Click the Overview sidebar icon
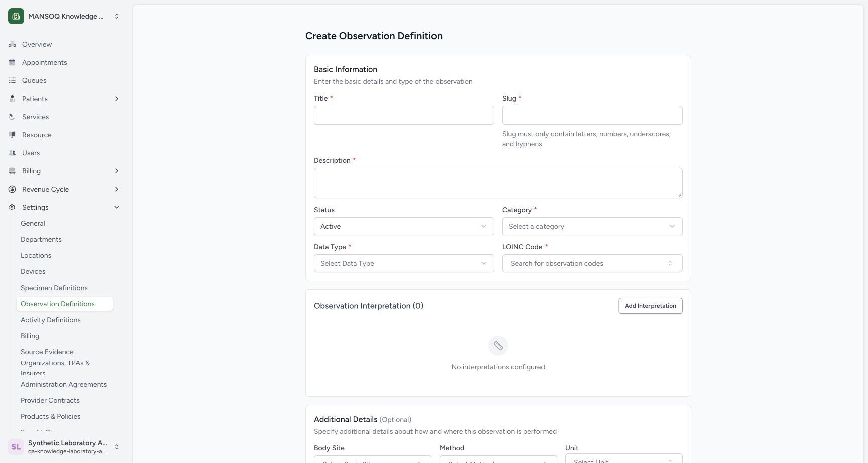868x463 pixels. coord(12,44)
